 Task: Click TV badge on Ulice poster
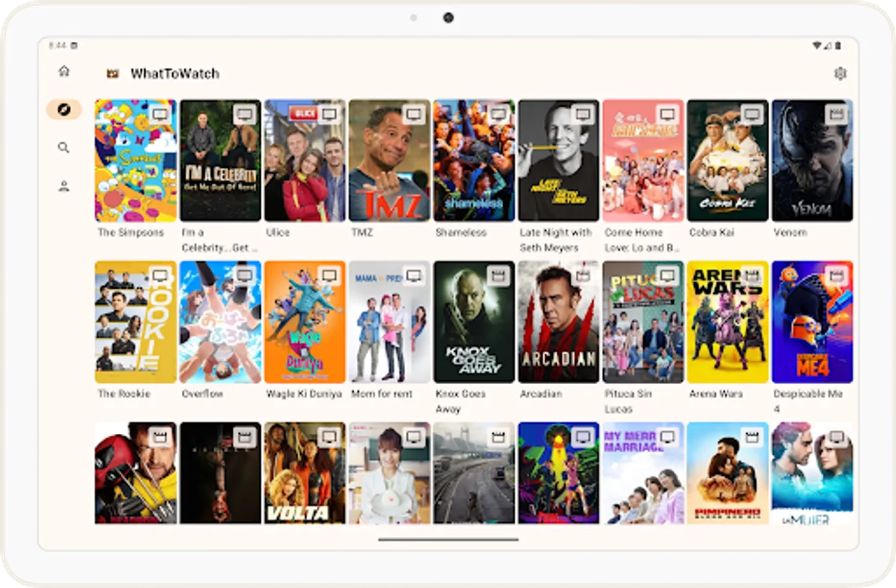329,115
